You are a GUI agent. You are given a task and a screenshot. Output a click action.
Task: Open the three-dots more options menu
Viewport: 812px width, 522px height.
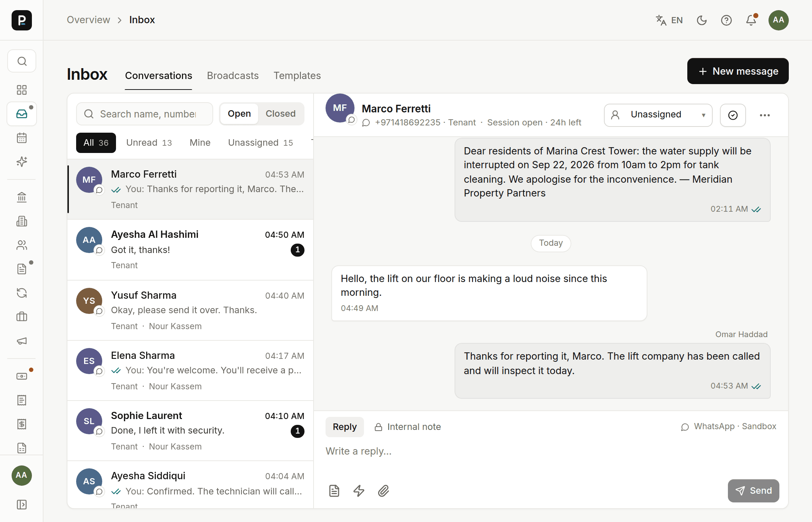click(765, 115)
